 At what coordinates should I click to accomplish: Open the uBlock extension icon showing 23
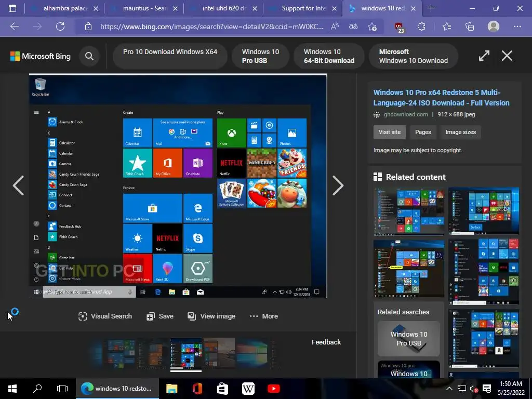point(399,27)
